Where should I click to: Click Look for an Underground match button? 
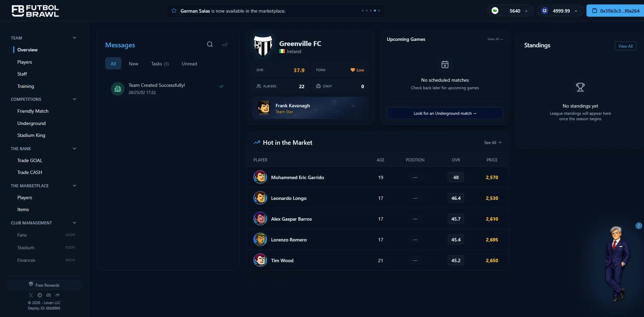click(x=445, y=113)
